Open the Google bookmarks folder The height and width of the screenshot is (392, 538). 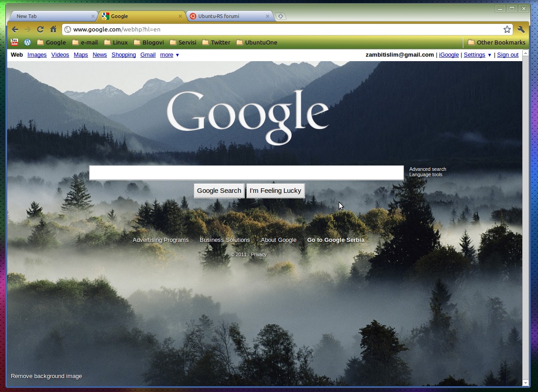(x=51, y=43)
